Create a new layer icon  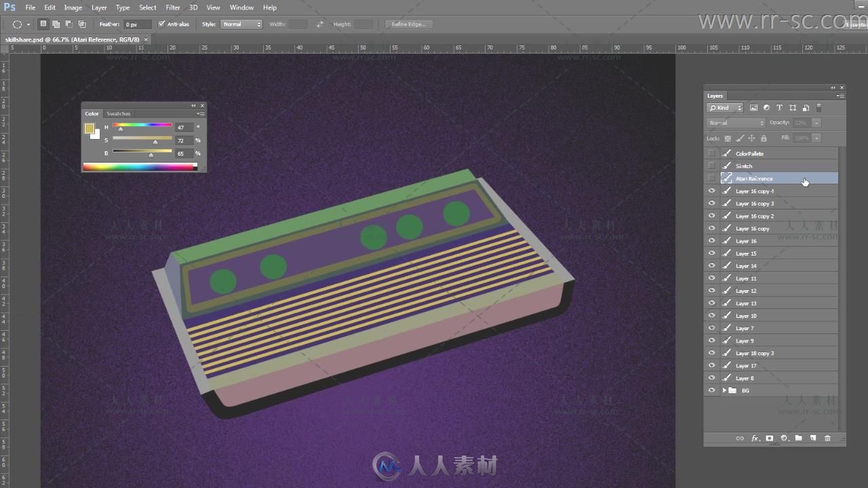tap(813, 439)
